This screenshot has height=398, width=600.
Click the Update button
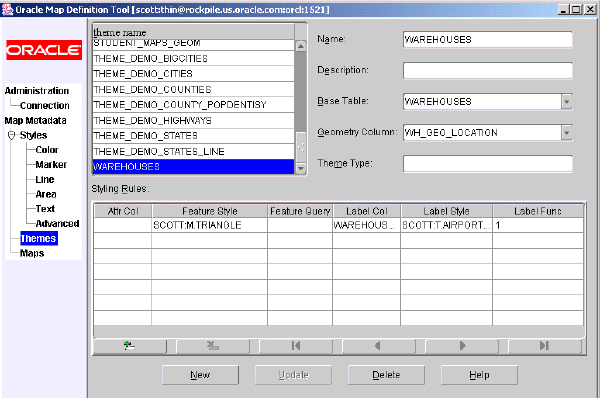pos(293,375)
